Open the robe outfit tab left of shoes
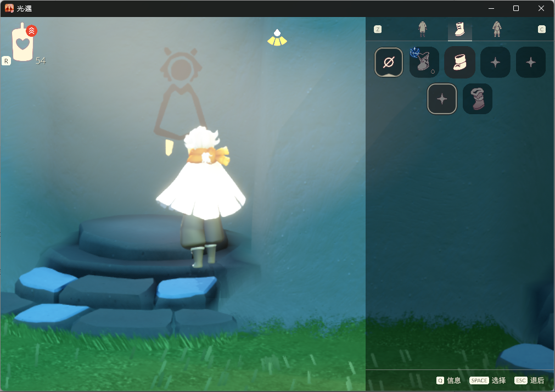 click(422, 30)
